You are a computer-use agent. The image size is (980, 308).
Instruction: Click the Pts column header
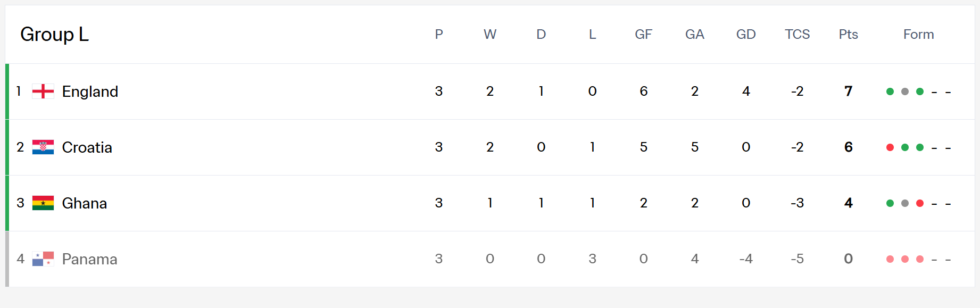pos(849,35)
